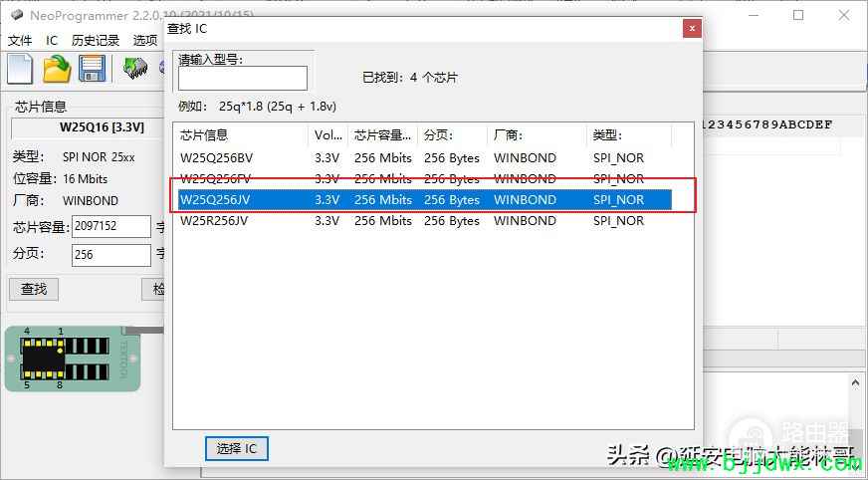Select the W25Q256BV chip row
The image size is (868, 480).
pos(217,158)
